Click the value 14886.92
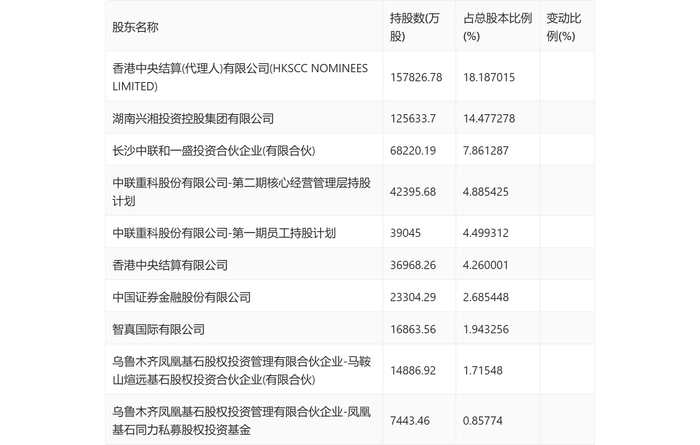 tap(413, 370)
